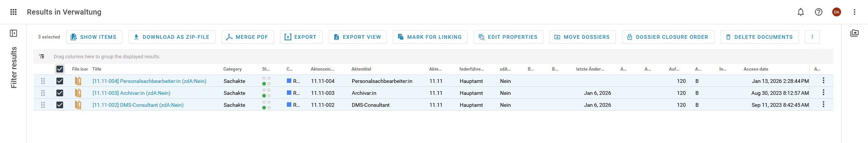Screen dimensions: 868x143
Task: Open the right-side folder panel icon
Action: 855,33
